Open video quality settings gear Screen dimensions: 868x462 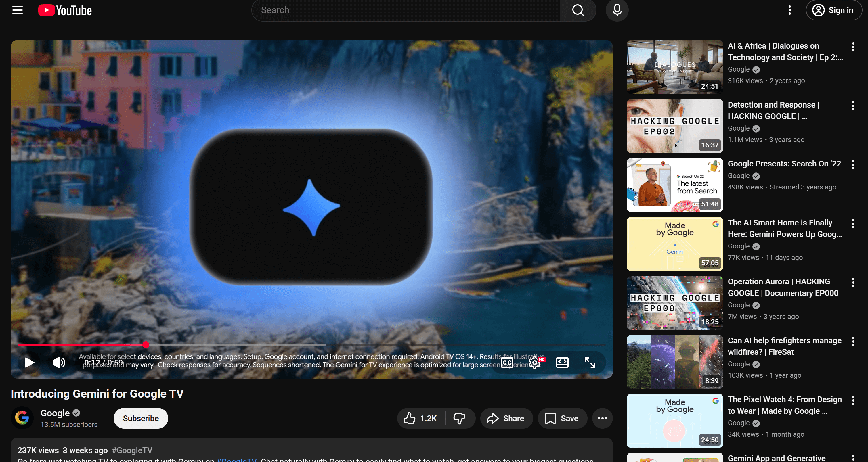[x=535, y=362]
